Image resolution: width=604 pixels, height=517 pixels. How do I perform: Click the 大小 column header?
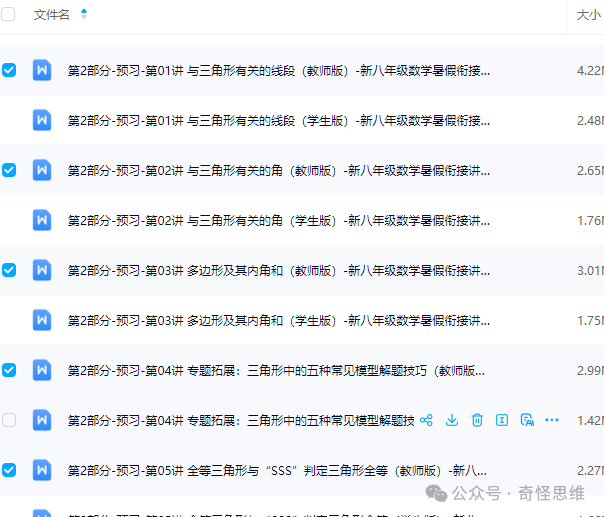coord(588,15)
